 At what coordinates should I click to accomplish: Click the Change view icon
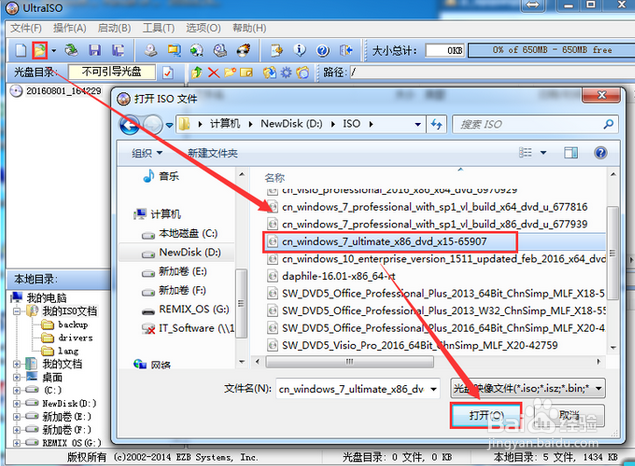pos(525,153)
